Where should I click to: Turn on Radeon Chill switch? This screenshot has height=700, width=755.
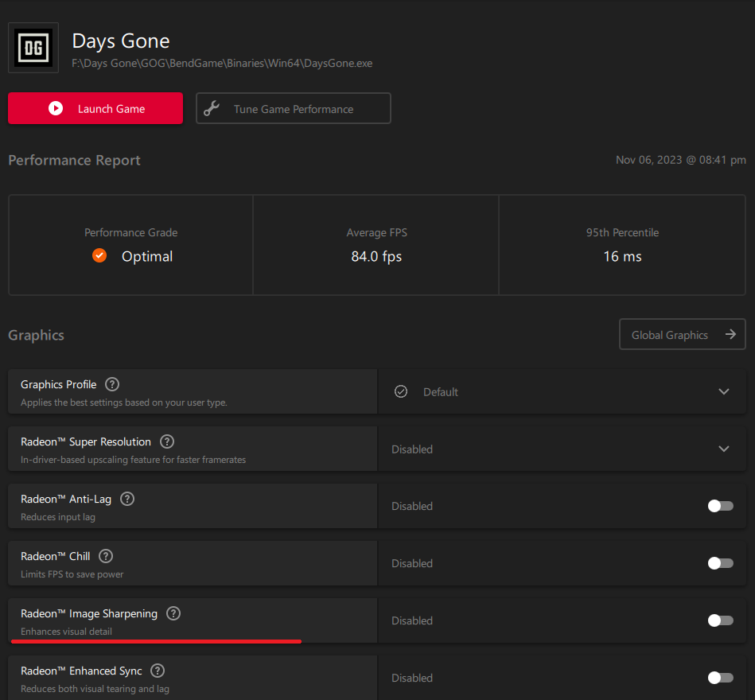pyautogui.click(x=720, y=563)
